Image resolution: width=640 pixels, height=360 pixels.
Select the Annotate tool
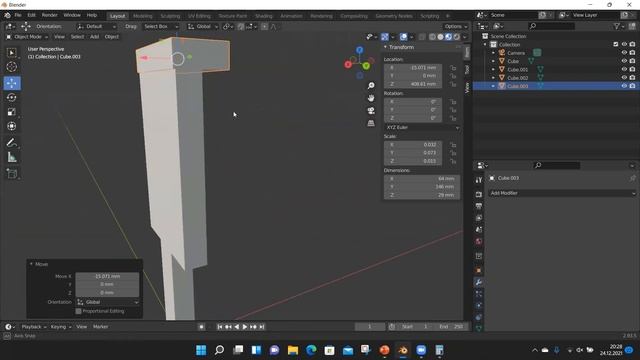pyautogui.click(x=12, y=143)
